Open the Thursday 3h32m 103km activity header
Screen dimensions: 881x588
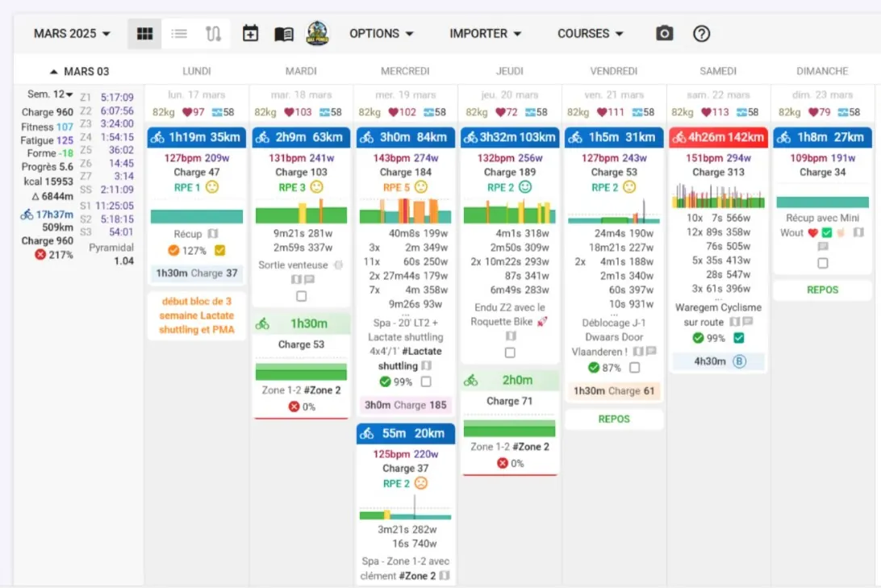coord(510,137)
